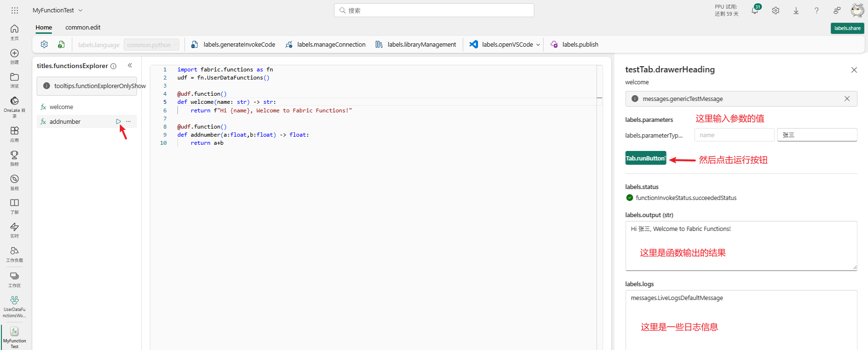This screenshot has width=868, height=350.
Task: Click the labels.output text area
Action: click(x=741, y=246)
